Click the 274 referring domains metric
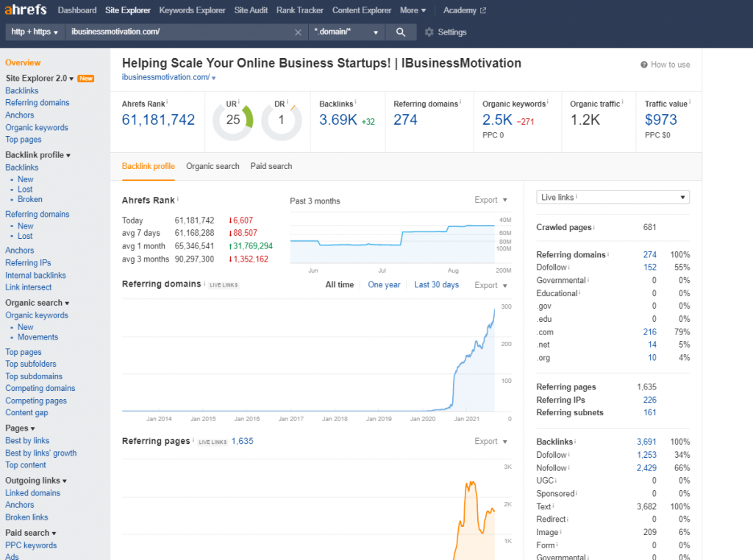The width and height of the screenshot is (753, 560). [x=405, y=120]
